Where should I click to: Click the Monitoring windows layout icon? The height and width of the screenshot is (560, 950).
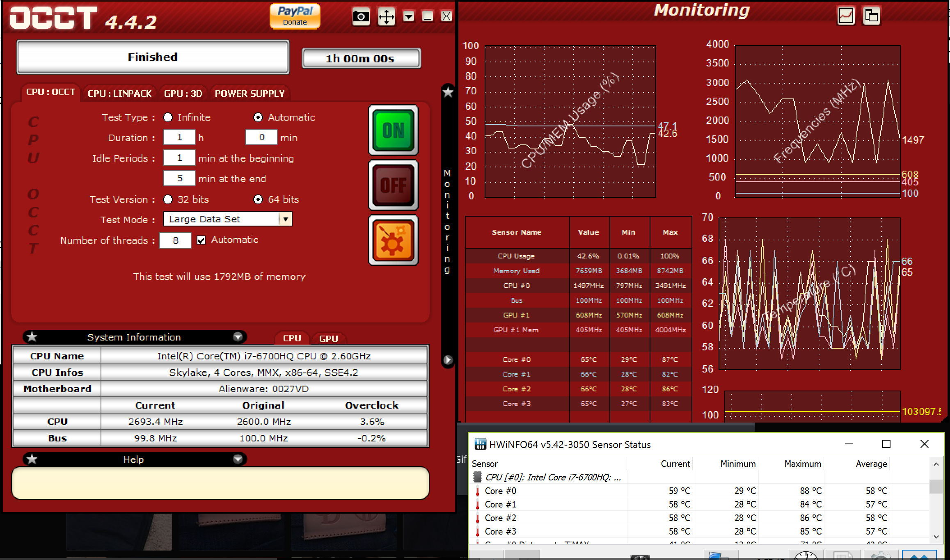871,16
